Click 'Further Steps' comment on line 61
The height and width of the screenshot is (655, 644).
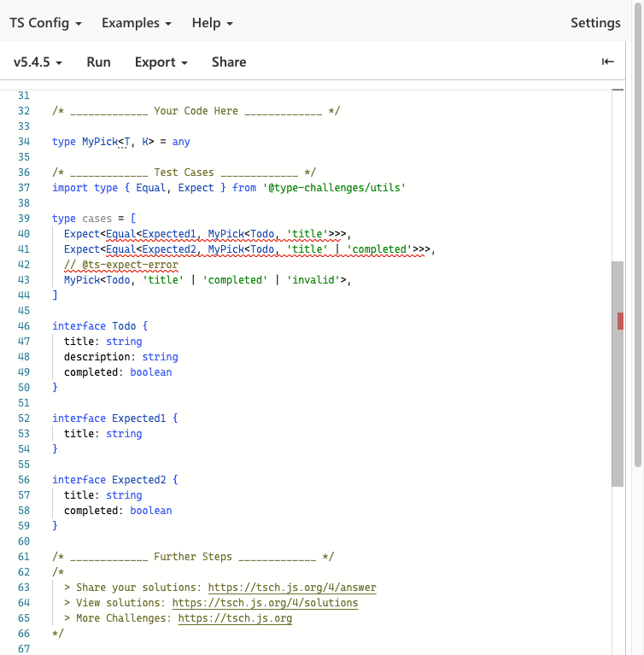pos(193,557)
